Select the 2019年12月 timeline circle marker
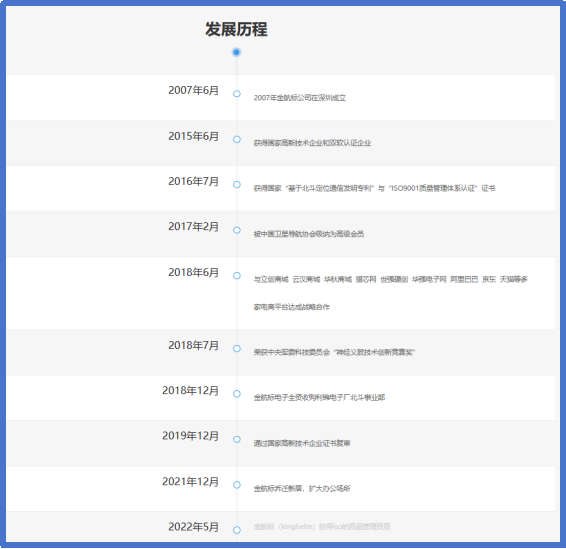Viewport: 566px width, 549px height. point(237,440)
